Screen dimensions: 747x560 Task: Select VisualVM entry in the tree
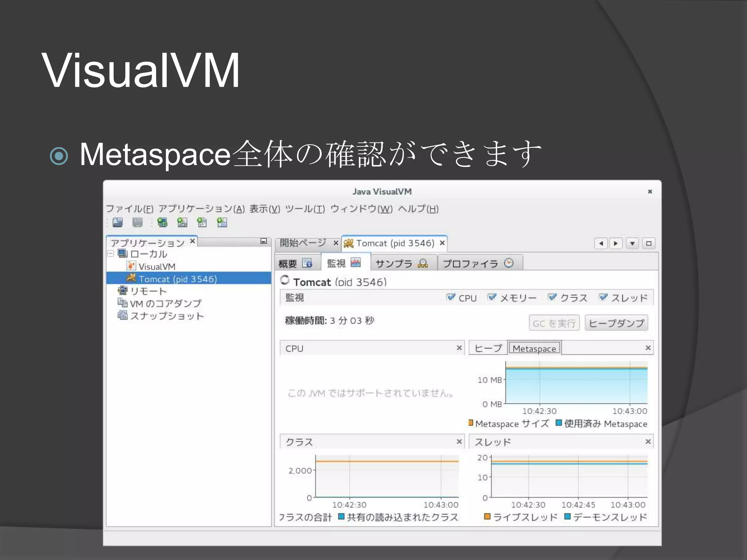coord(157,267)
